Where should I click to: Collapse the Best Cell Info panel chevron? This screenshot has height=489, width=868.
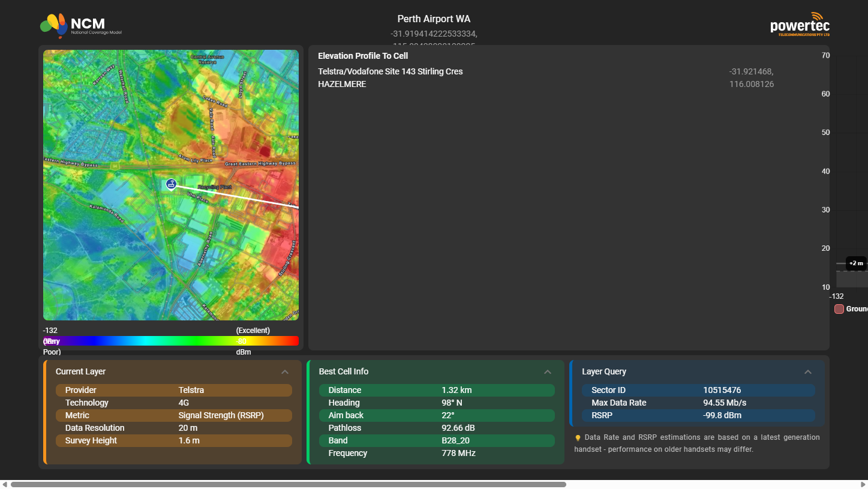[548, 372]
